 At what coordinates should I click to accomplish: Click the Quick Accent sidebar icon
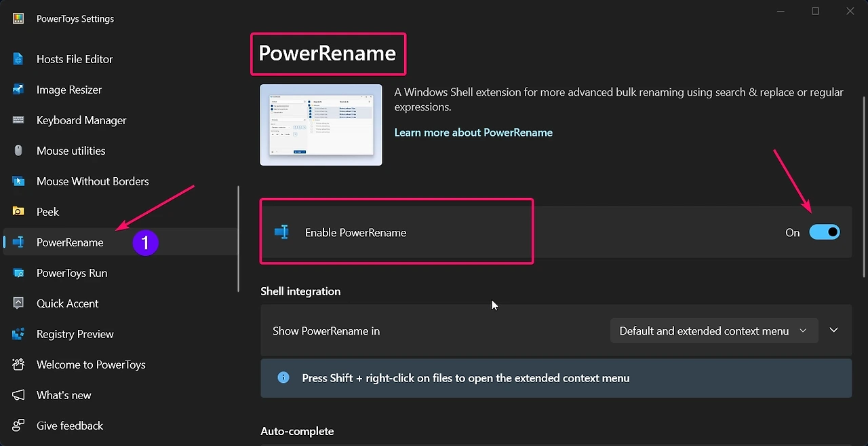click(18, 303)
